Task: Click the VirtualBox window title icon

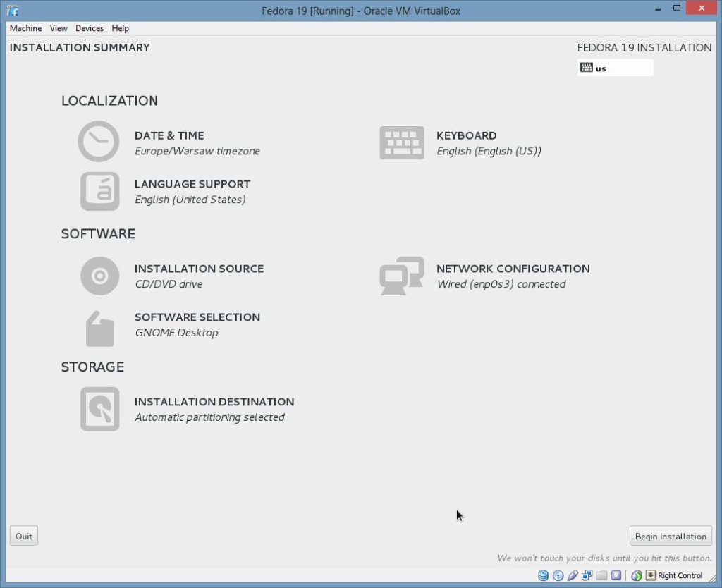Action: pos(13,10)
